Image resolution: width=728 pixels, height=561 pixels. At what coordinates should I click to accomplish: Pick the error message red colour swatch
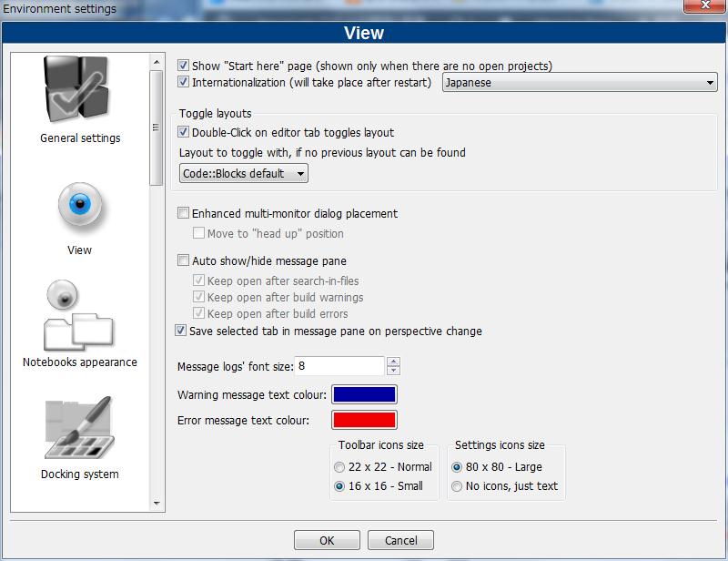tap(364, 421)
